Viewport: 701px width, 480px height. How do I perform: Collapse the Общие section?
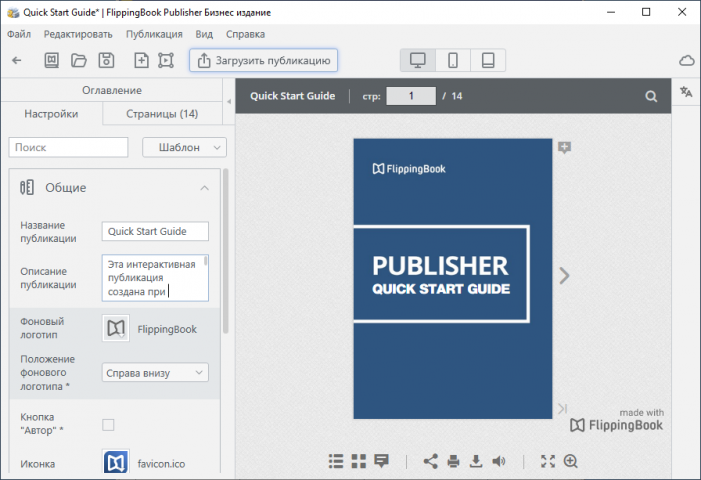[x=204, y=188]
